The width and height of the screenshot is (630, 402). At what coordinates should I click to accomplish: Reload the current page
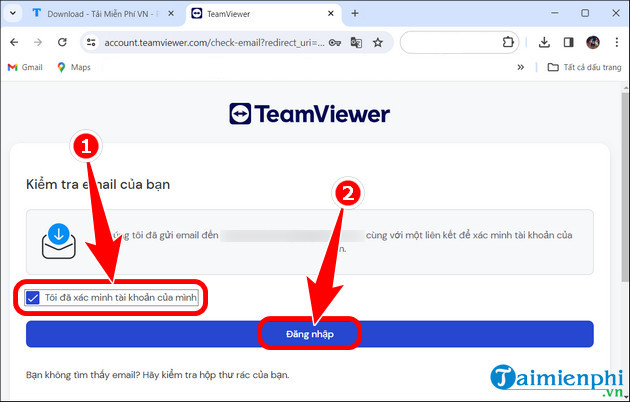62,42
